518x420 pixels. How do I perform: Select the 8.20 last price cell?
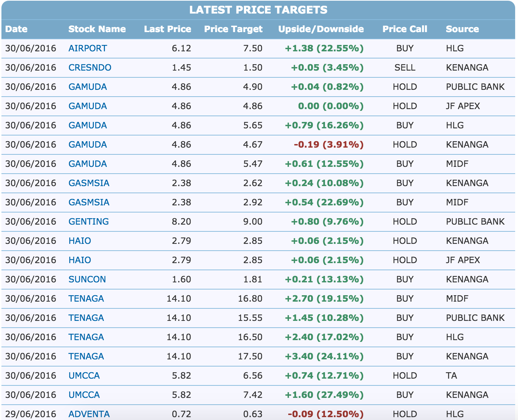tap(181, 222)
